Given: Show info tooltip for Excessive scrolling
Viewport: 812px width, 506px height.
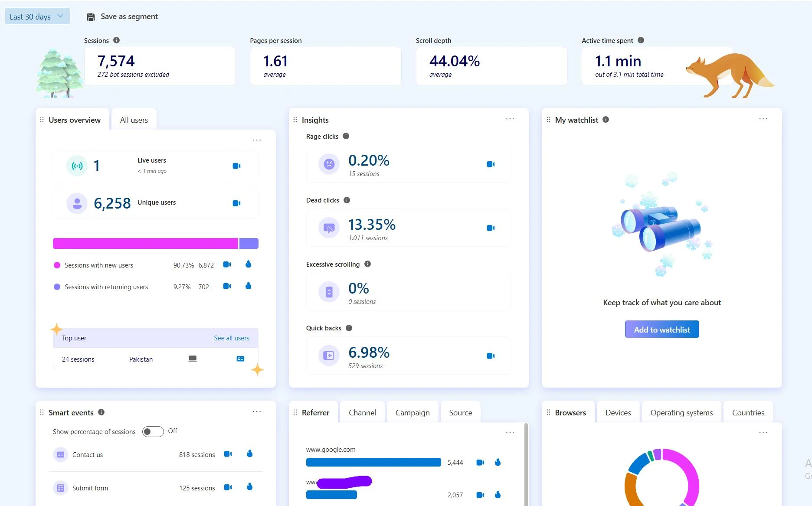Looking at the screenshot, I should [x=367, y=264].
